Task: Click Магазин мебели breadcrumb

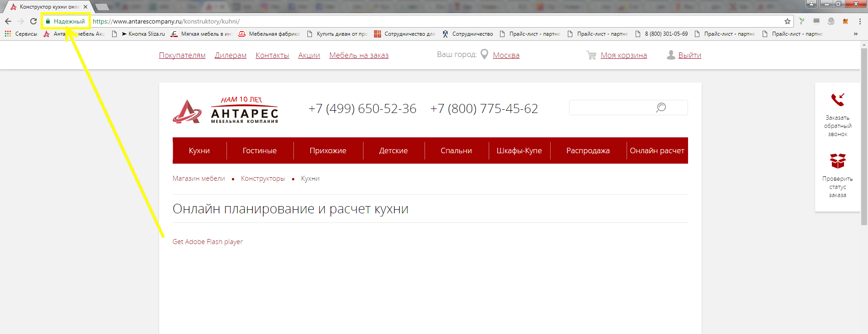Action: pyautogui.click(x=198, y=179)
